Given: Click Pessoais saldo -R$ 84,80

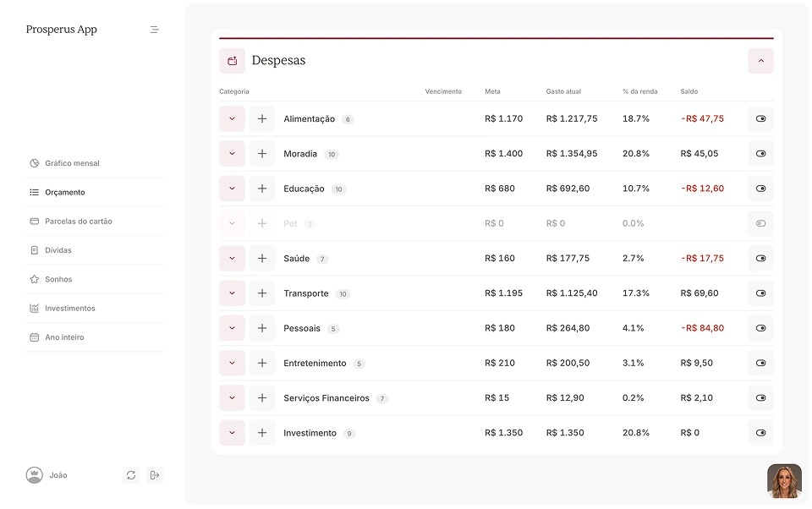Looking at the screenshot, I should 703,328.
